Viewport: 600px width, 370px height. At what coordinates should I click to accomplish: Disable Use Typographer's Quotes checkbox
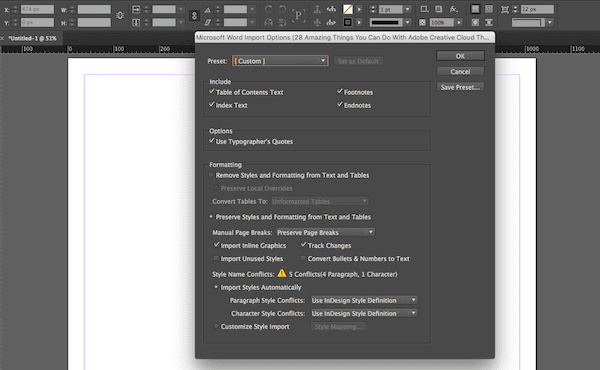[x=212, y=141]
